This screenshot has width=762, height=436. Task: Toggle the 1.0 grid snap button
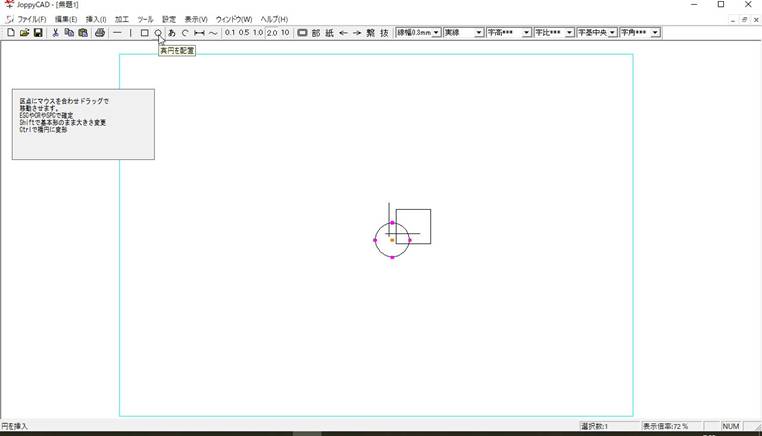(258, 33)
